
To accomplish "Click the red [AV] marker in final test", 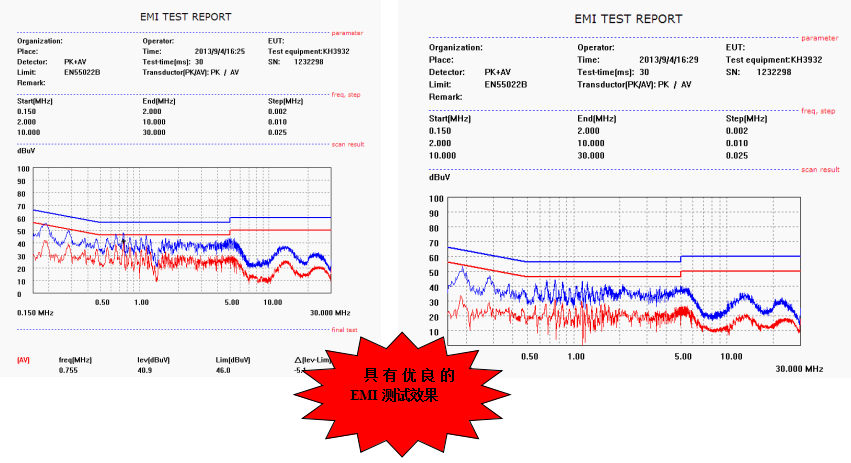I will 23,359.
